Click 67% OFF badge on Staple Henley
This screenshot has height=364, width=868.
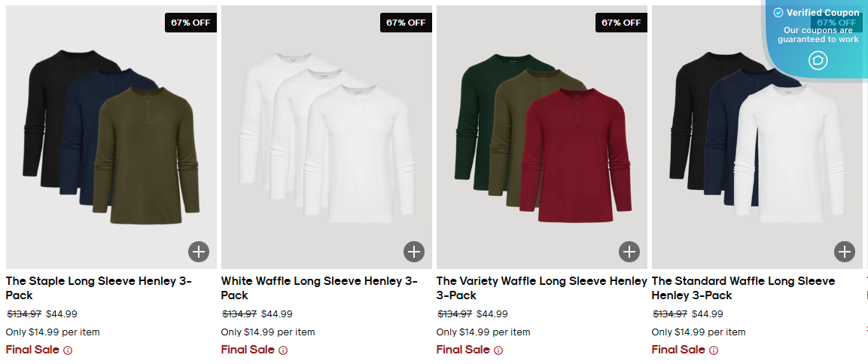tap(190, 23)
